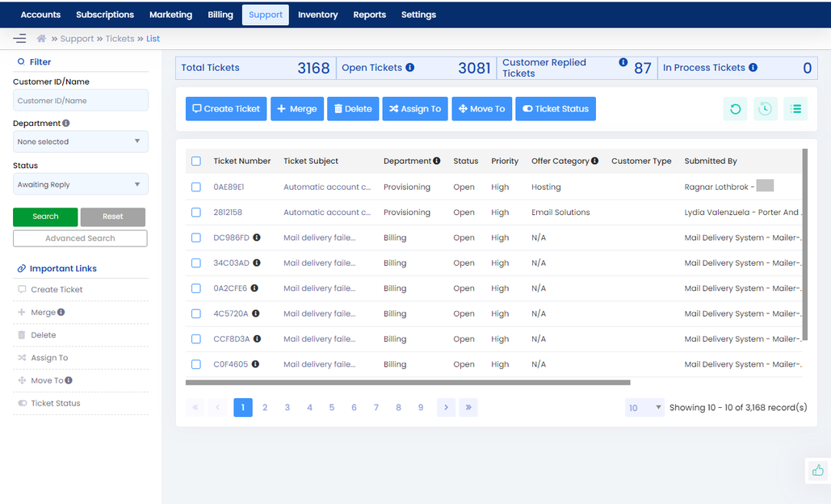Image resolution: width=831 pixels, height=504 pixels.
Task: Open the info icon beside ticket DC986FD
Action: click(256, 237)
